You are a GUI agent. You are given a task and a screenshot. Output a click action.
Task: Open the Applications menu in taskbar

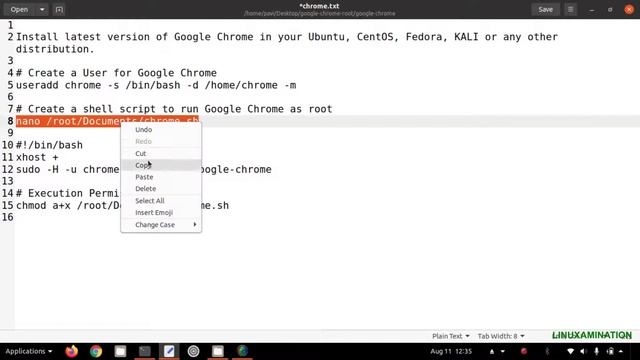click(x=29, y=351)
